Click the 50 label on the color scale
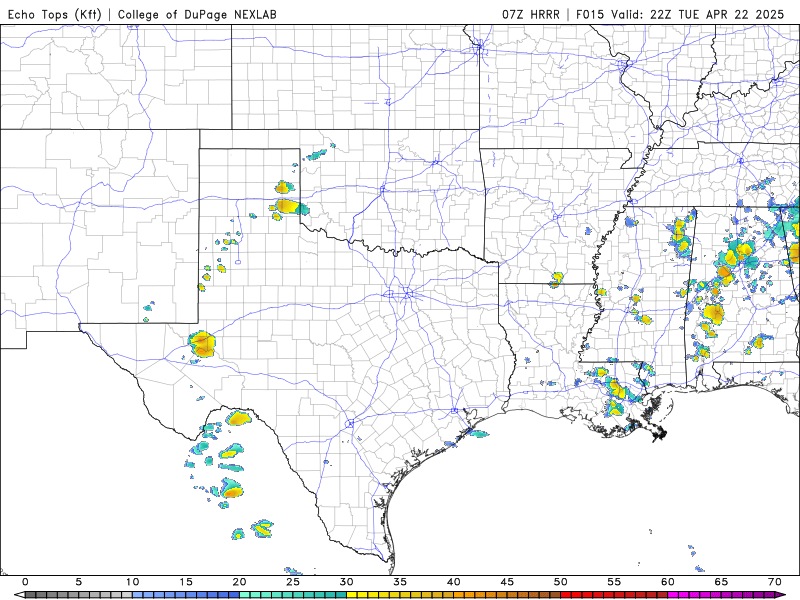 click(x=561, y=582)
